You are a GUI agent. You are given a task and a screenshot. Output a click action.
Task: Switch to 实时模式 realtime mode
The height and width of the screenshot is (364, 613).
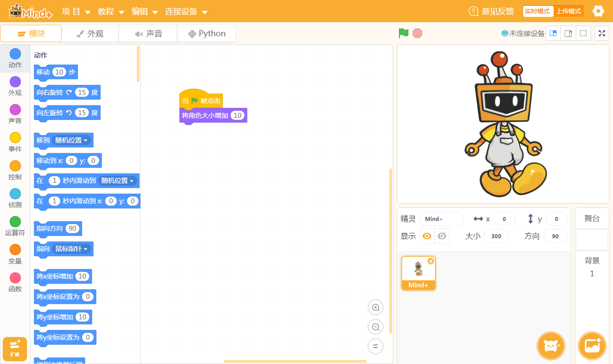537,11
